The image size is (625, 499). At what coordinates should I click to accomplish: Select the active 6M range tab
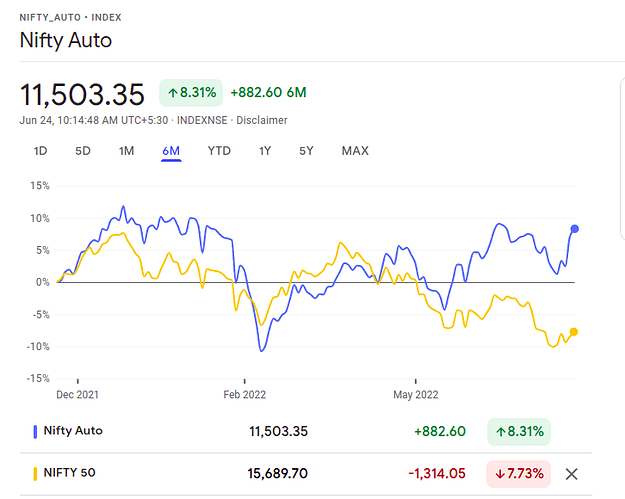click(171, 151)
